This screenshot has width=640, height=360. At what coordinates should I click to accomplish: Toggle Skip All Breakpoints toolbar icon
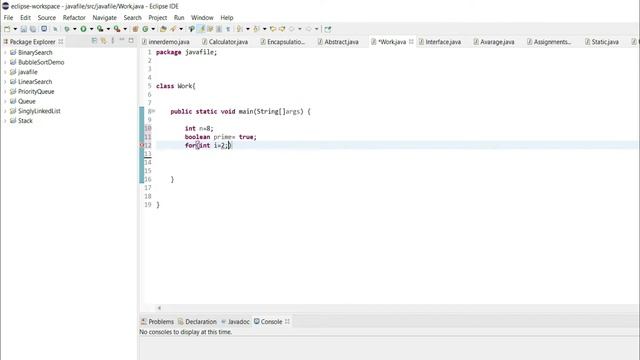point(55,29)
